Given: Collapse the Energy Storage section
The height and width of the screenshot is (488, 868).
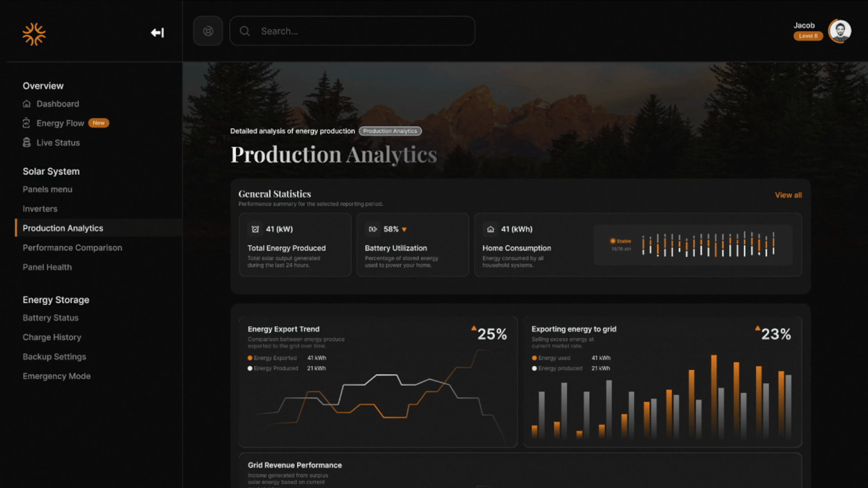Looking at the screenshot, I should pos(56,300).
